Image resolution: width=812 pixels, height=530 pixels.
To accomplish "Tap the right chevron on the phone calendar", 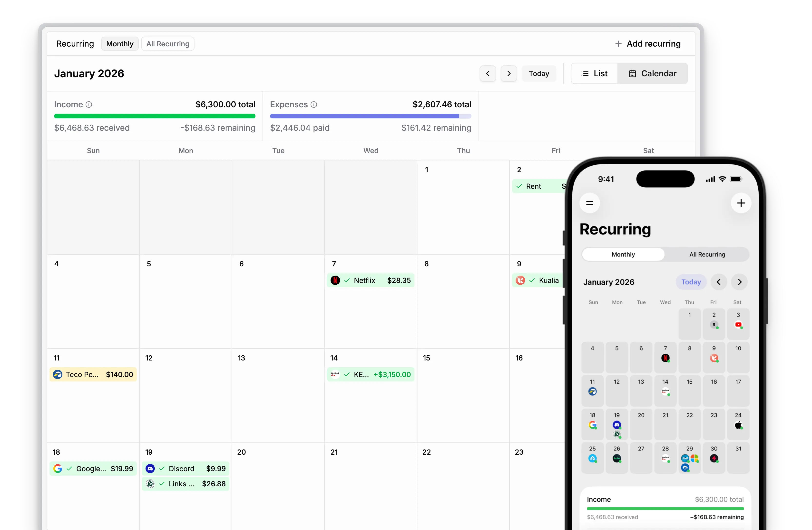I will [739, 282].
